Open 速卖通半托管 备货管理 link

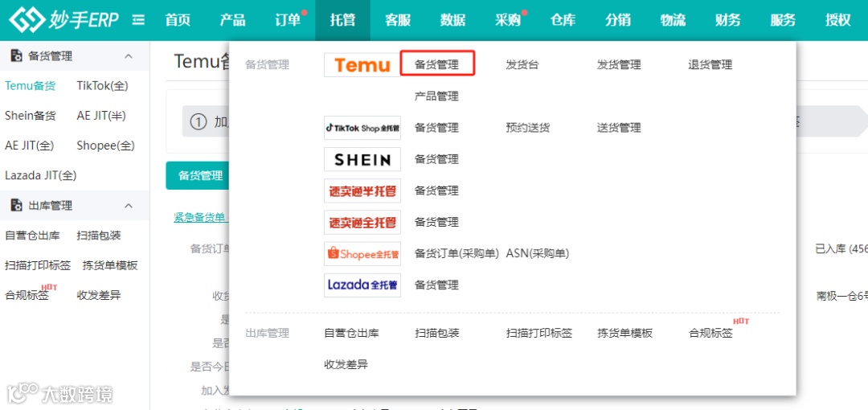point(436,191)
